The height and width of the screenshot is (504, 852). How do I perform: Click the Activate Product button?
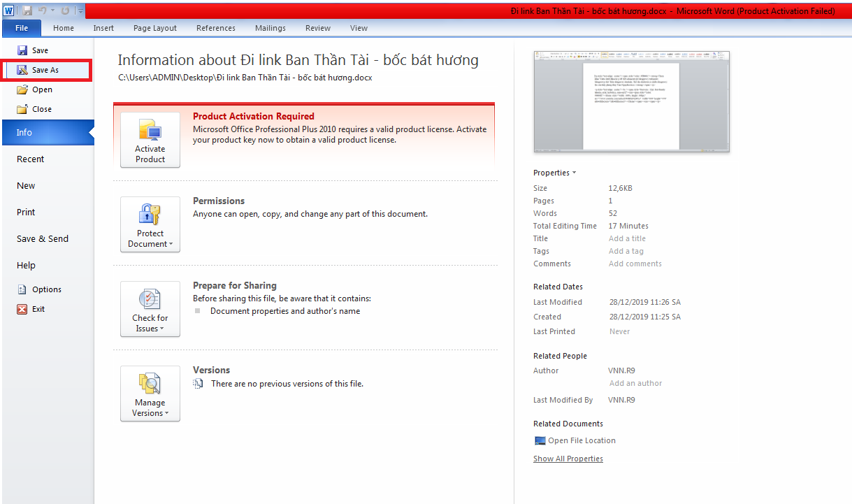(150, 140)
